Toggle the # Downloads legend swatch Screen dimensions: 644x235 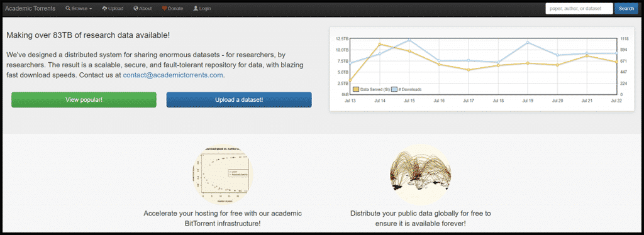tap(394, 89)
